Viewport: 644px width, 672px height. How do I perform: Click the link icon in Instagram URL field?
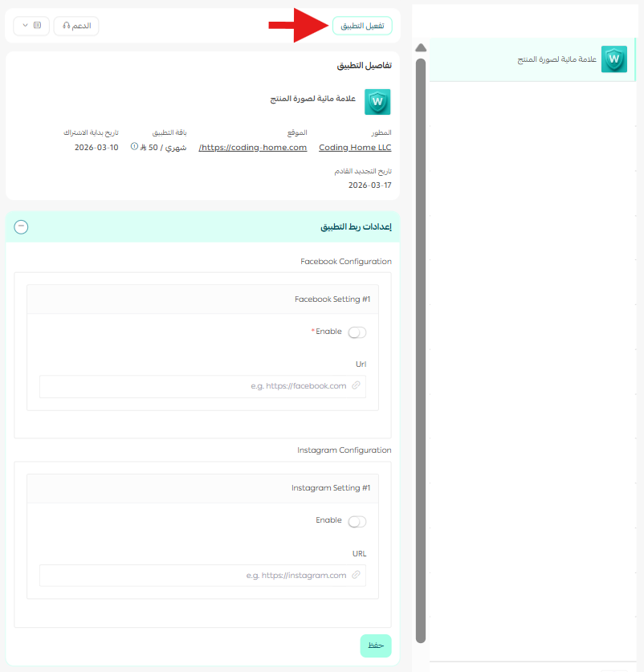pos(357,576)
